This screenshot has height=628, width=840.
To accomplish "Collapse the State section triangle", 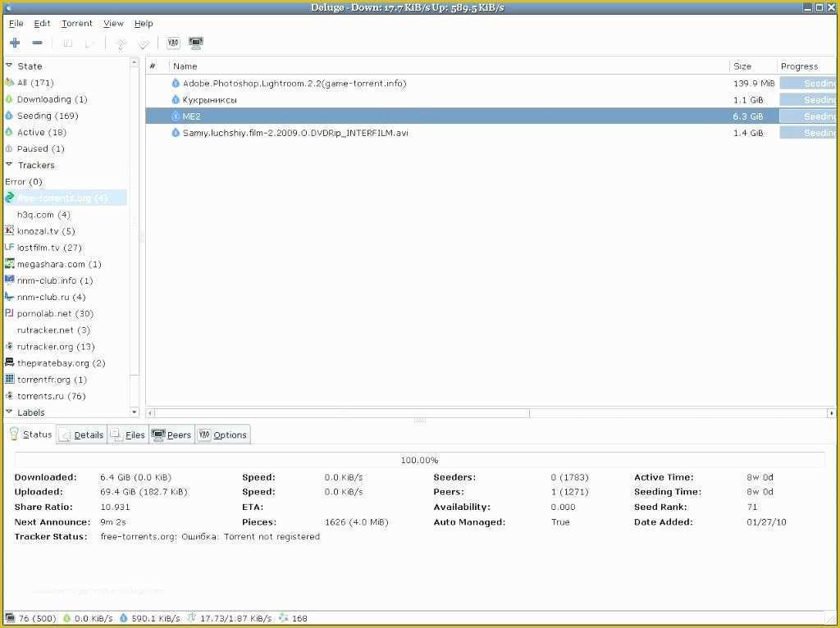I will pyautogui.click(x=9, y=66).
